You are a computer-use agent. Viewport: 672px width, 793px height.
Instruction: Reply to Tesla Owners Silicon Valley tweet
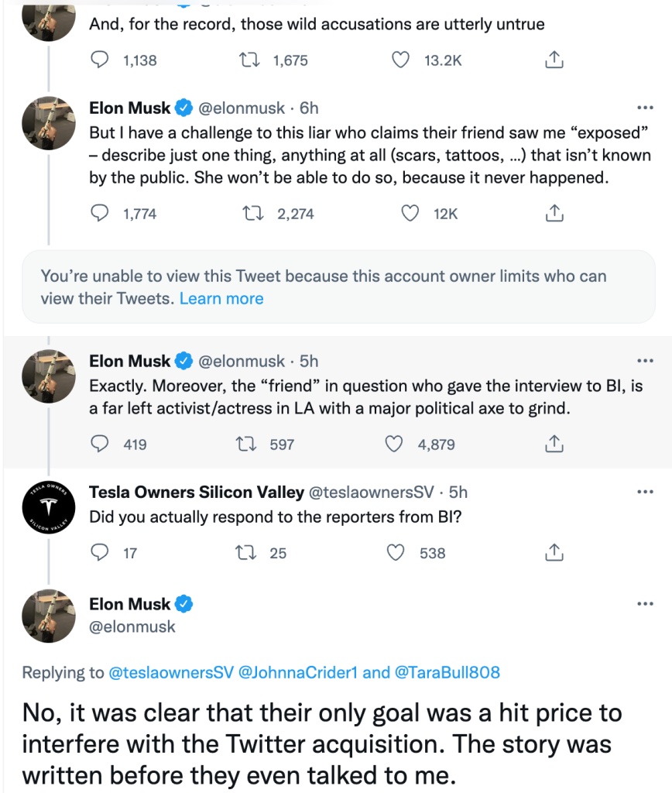100,552
